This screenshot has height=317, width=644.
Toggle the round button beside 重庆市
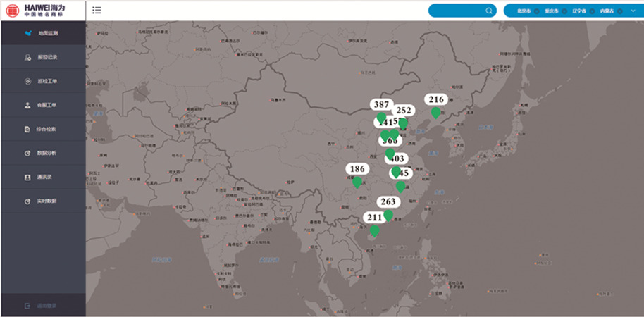pyautogui.click(x=565, y=11)
